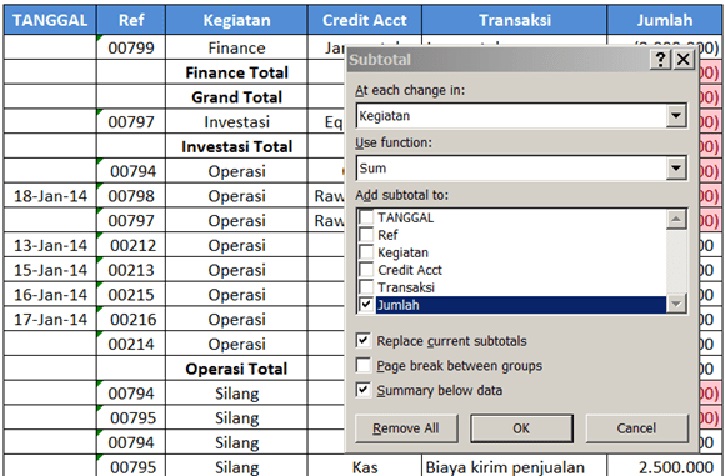The height and width of the screenshot is (476, 725).
Task: Check the Ref checkbox in list
Action: [366, 235]
